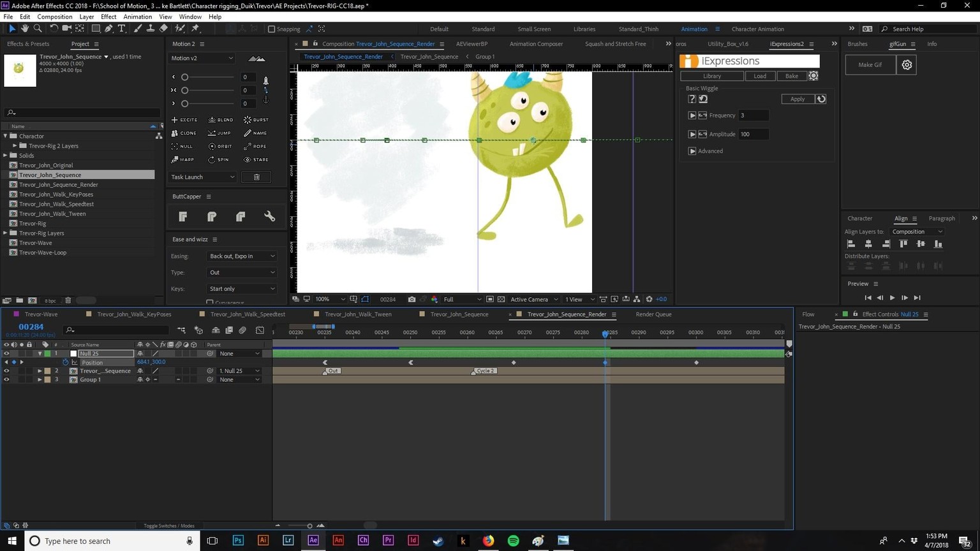Toggle visibility eye of Group 1 layer
980x551 pixels.
pyautogui.click(x=6, y=379)
